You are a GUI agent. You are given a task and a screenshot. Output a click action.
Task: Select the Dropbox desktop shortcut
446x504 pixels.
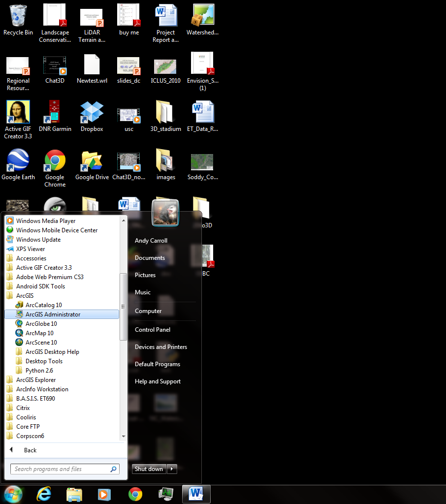pos(92,116)
